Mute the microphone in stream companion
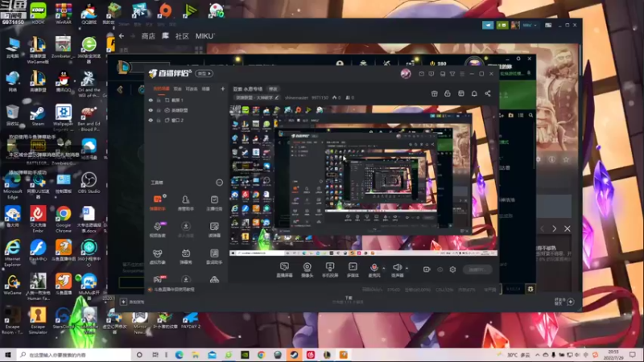Image resolution: width=644 pixels, height=362 pixels. point(374,269)
